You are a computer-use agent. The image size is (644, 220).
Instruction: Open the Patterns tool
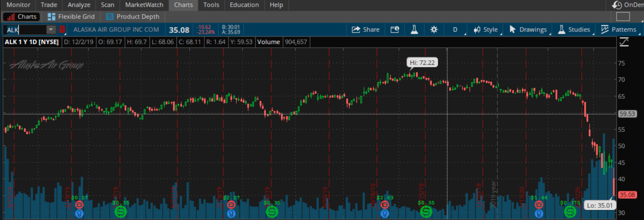click(x=618, y=30)
